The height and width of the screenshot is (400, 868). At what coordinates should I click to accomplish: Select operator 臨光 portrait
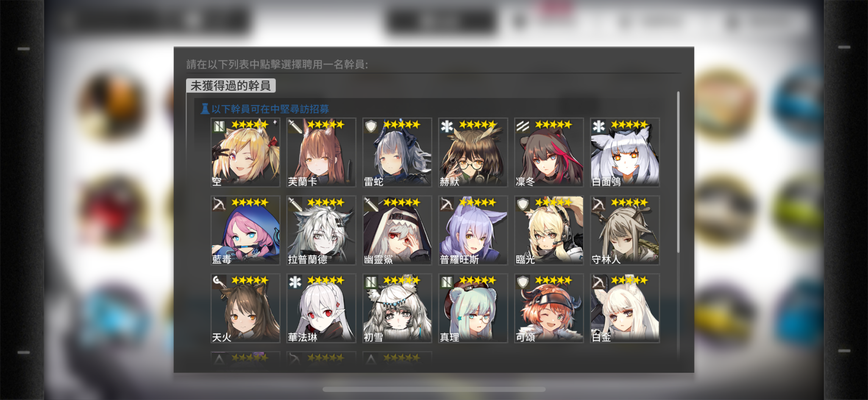pyautogui.click(x=549, y=230)
